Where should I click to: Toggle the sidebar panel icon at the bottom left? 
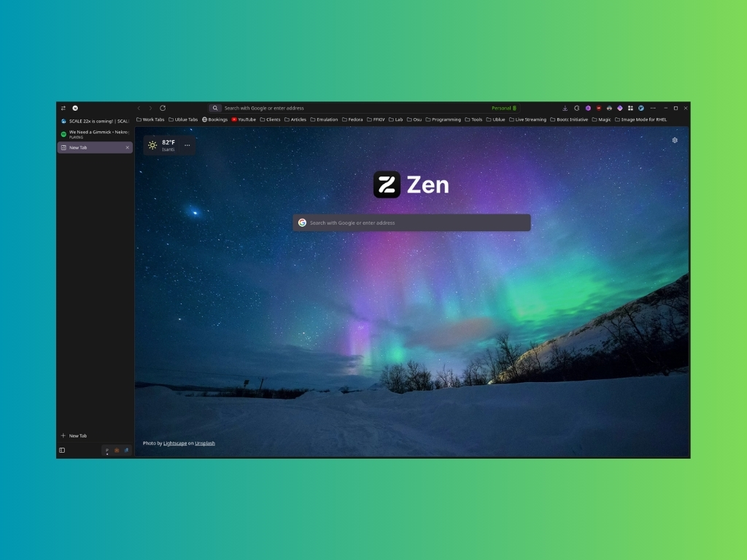[62, 450]
